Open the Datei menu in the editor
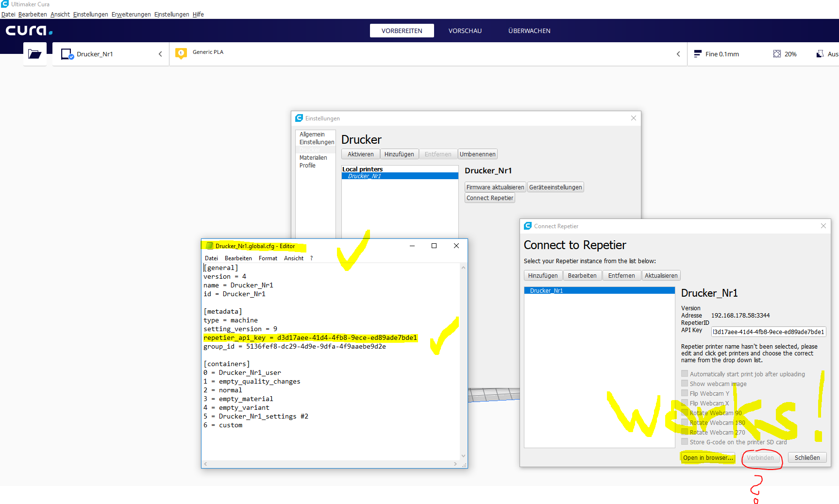839x504 pixels. click(x=211, y=258)
